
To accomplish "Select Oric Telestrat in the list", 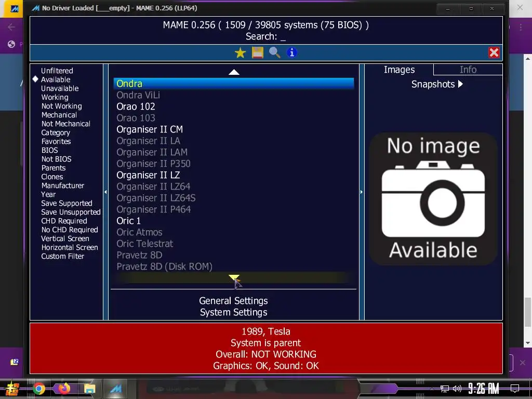I will pos(234,244).
